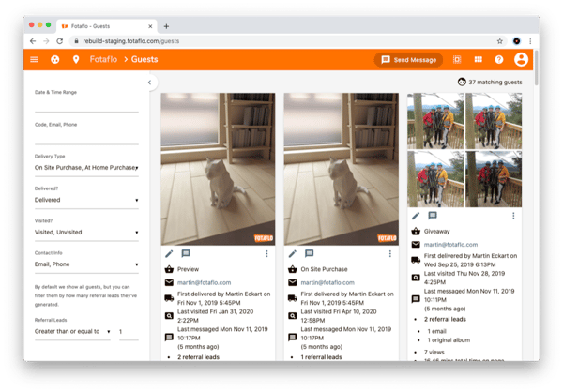Click the top-left group photo in Giveaway card
The width and height of the screenshot is (563, 392).
click(x=435, y=121)
